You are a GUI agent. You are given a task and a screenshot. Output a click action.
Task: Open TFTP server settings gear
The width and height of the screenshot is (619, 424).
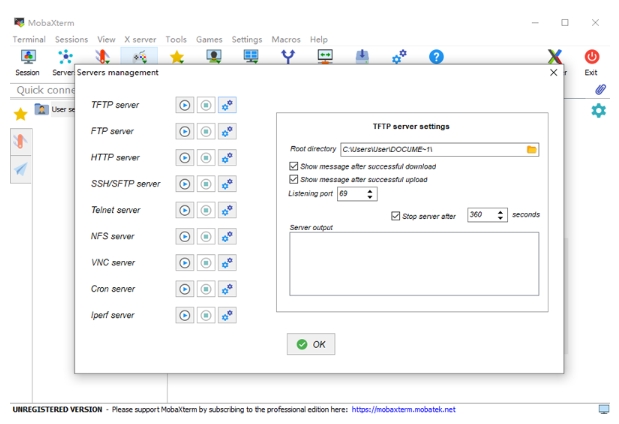[x=227, y=105]
